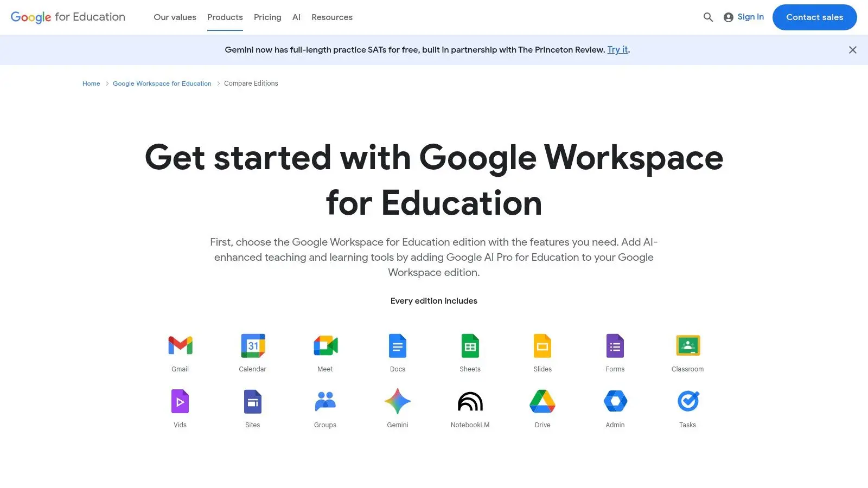The height and width of the screenshot is (488, 868).
Task: Open the NotebookLM icon
Action: tap(470, 401)
